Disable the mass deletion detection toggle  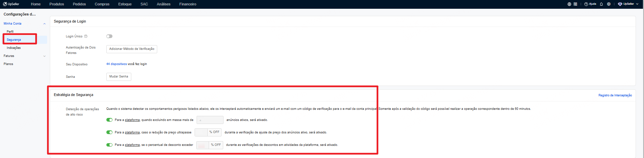tap(109, 120)
